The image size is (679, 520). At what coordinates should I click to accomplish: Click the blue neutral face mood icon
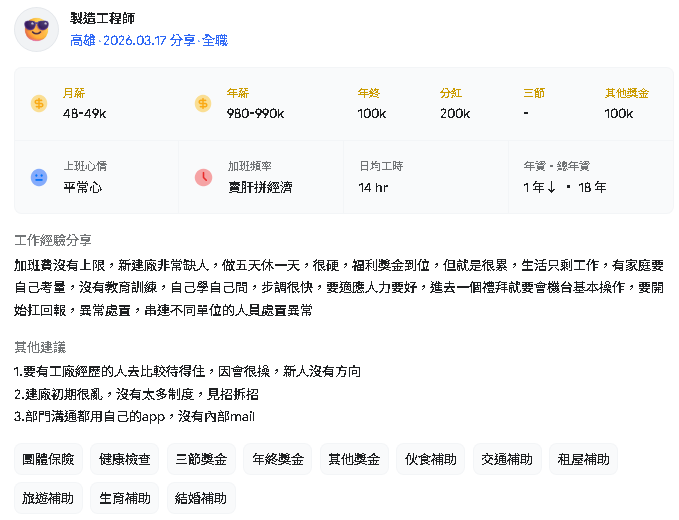tap(39, 178)
